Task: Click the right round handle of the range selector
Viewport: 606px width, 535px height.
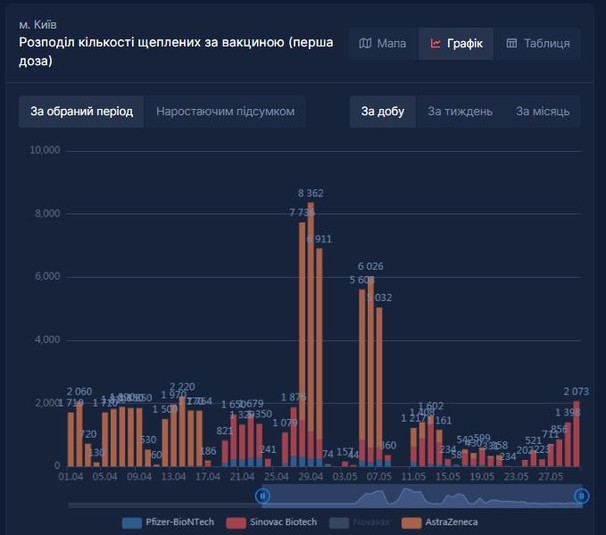Action: point(581,495)
